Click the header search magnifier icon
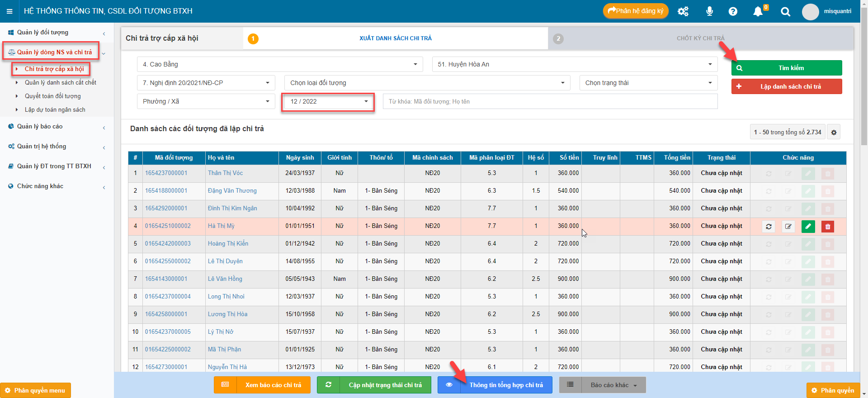The height and width of the screenshot is (398, 868). pyautogui.click(x=785, y=12)
